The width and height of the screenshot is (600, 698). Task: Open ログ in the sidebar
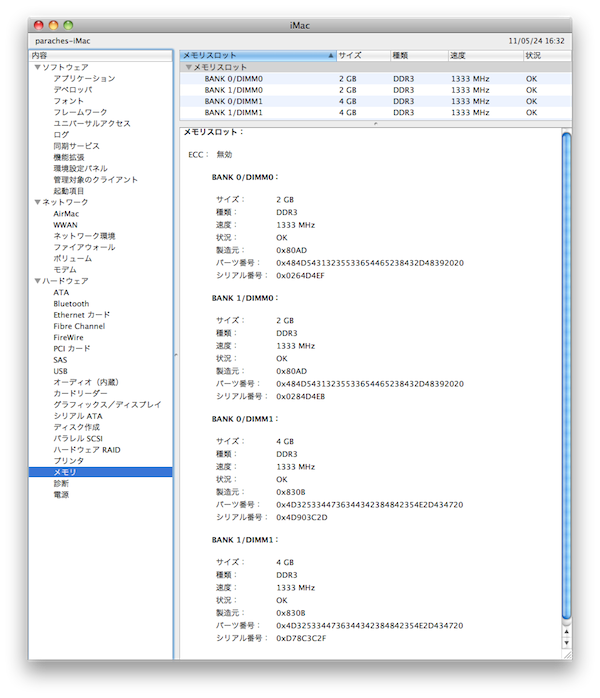point(61,134)
